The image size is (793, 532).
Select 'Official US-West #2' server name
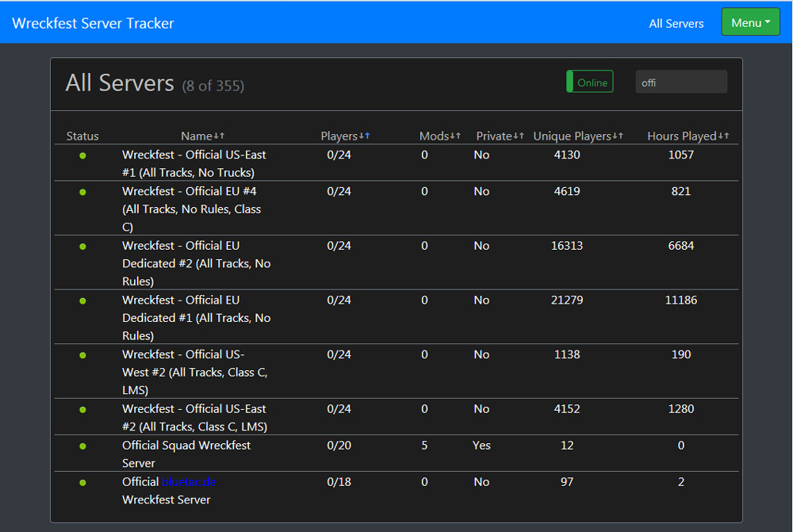(195, 372)
